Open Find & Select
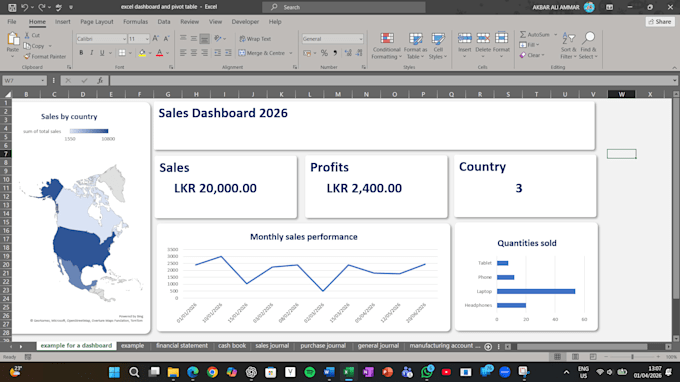Screen dimensions: 680x382 pyautogui.click(x=588, y=46)
